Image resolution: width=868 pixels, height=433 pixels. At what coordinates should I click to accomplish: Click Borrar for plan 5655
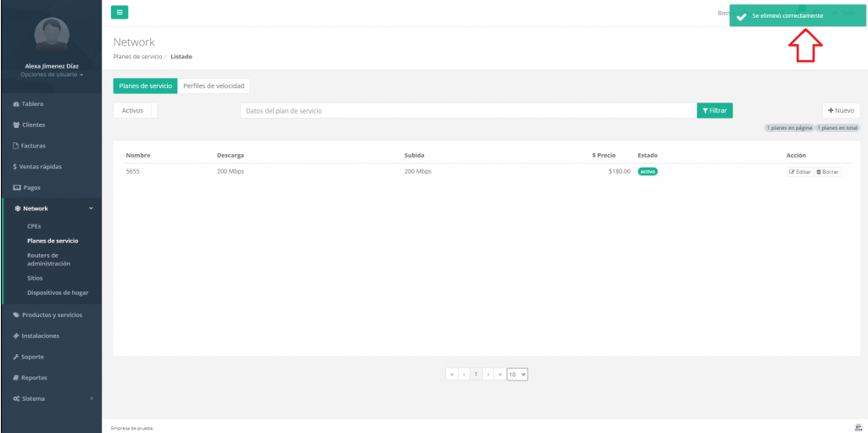(x=827, y=171)
